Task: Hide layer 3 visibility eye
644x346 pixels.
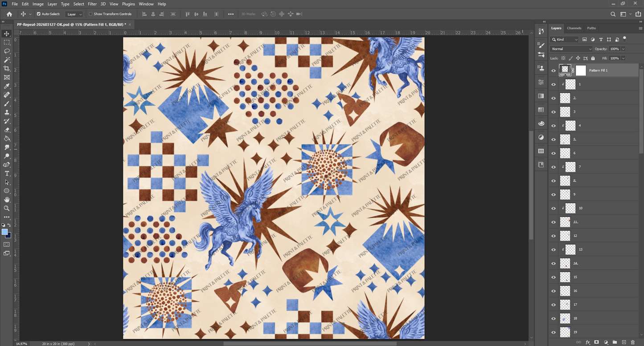Action: [x=554, y=111]
